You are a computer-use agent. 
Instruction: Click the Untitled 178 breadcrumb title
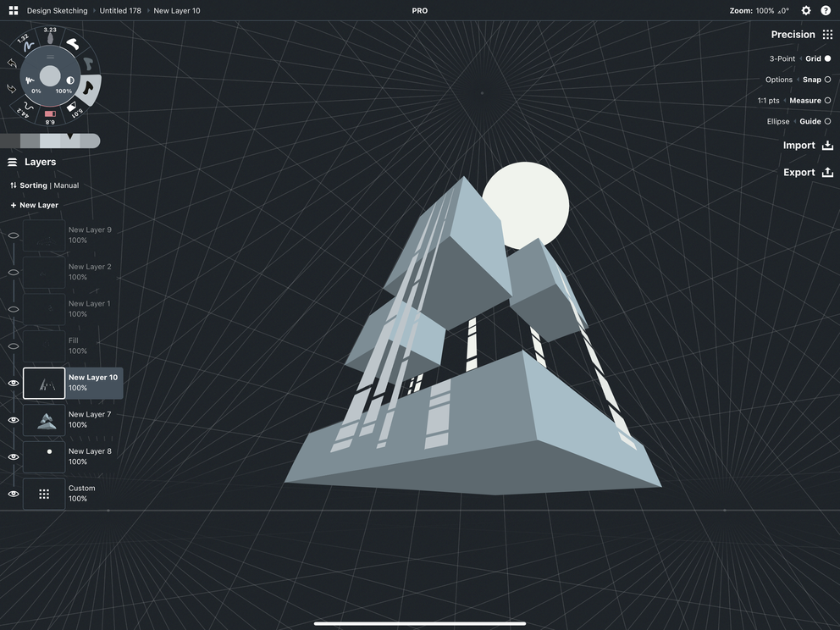[119, 10]
